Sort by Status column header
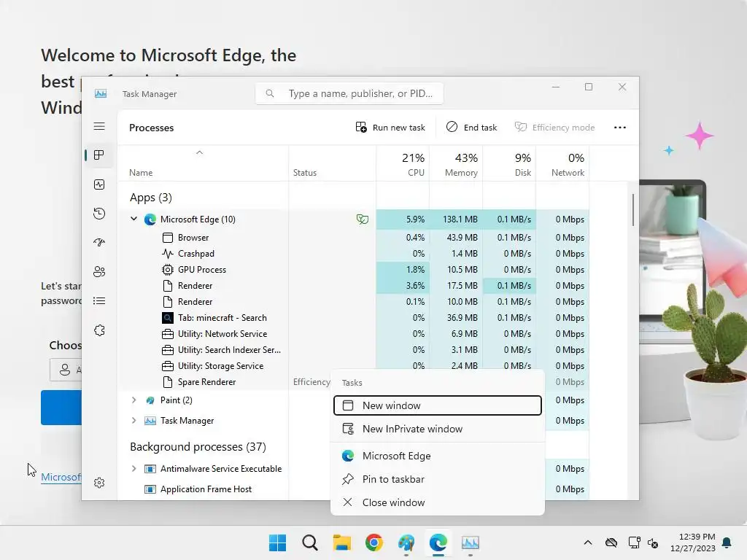 pos(332,164)
